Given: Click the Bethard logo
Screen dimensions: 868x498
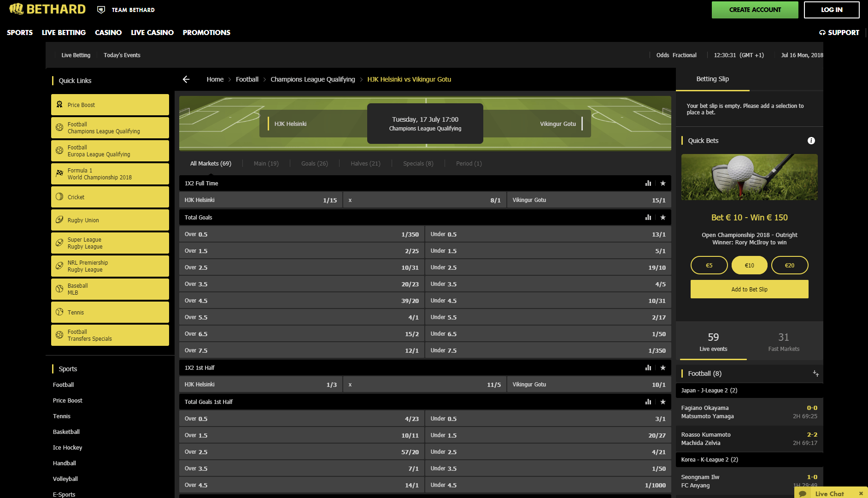Looking at the screenshot, I should click(47, 9).
